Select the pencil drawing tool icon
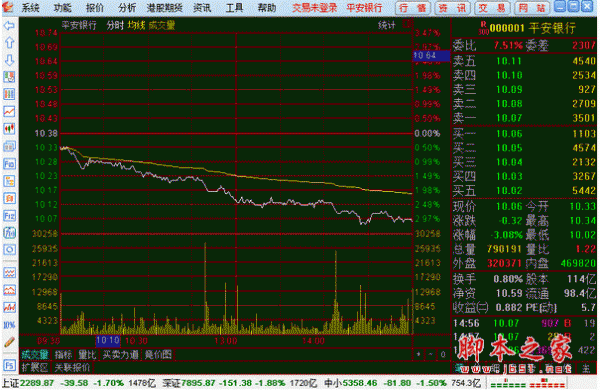This screenshot has height=390, width=600. pos(9,342)
